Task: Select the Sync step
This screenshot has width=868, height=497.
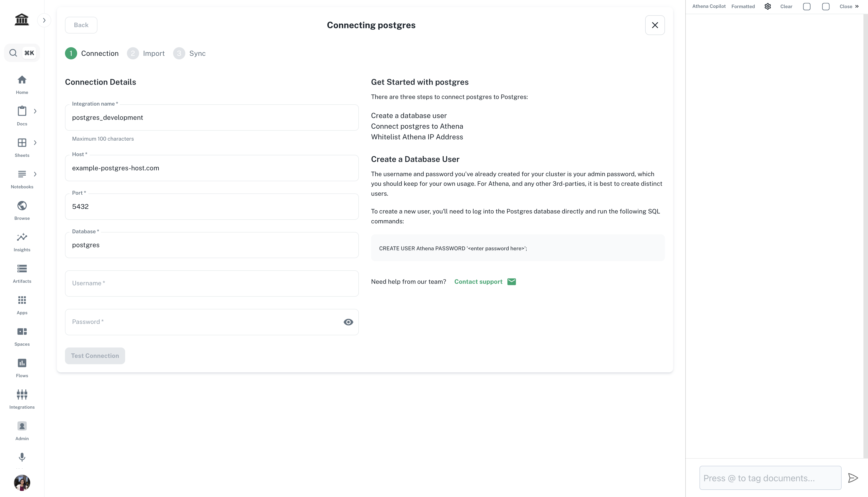Action: [x=189, y=54]
